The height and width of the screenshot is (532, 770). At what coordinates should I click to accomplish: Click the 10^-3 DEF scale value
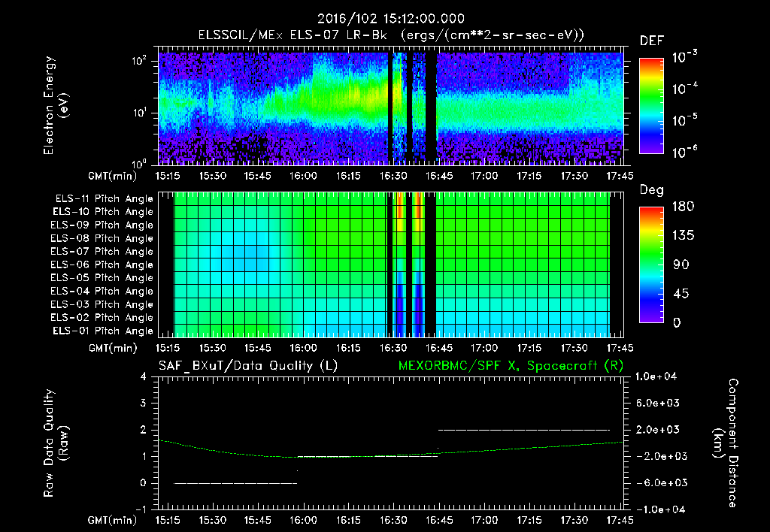point(684,57)
